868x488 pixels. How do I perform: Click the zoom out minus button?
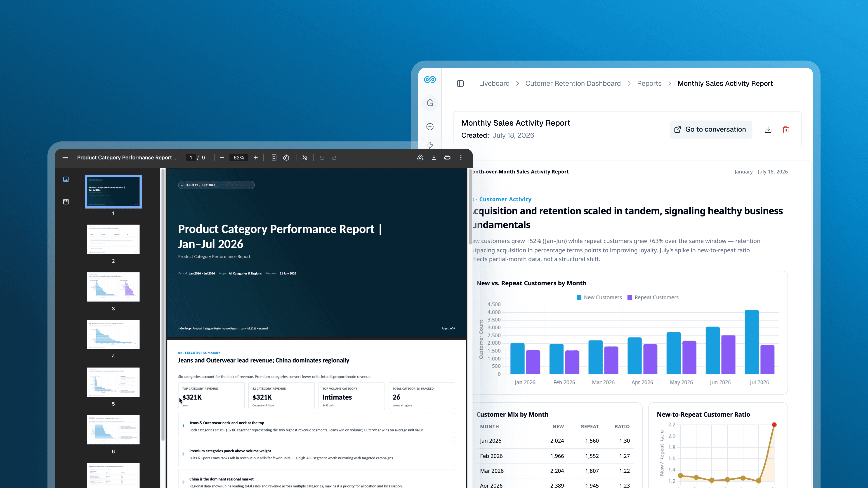pos(222,158)
